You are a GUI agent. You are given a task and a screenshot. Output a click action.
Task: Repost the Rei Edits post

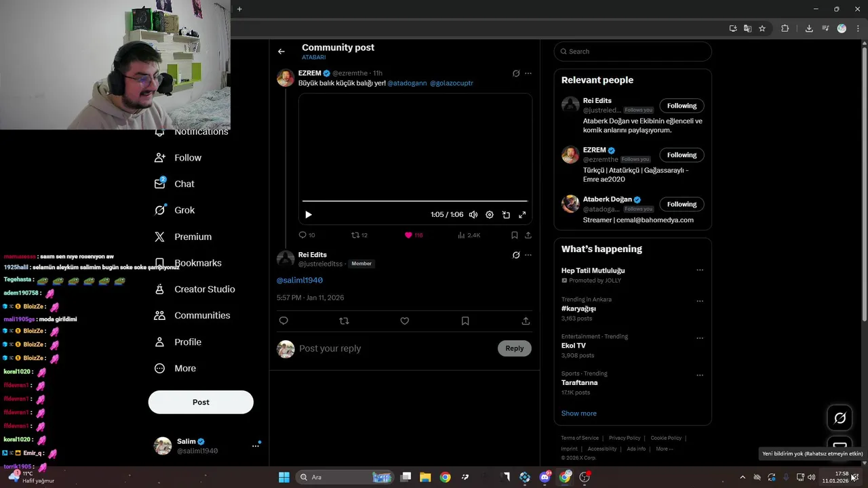(344, 321)
